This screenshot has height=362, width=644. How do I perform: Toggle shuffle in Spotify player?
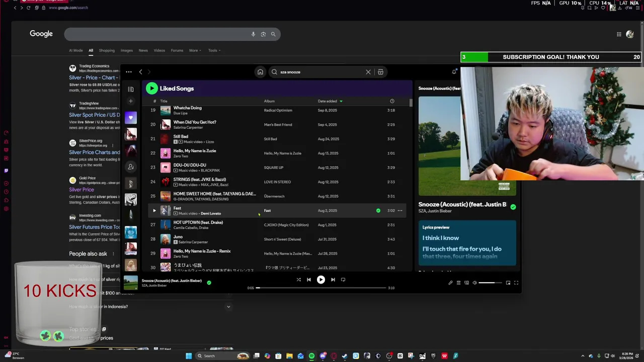(x=298, y=280)
